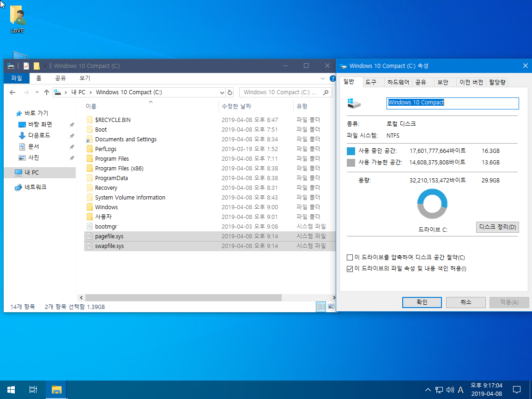Select the Program Files folder icon
The image size is (532, 399).
(90, 158)
